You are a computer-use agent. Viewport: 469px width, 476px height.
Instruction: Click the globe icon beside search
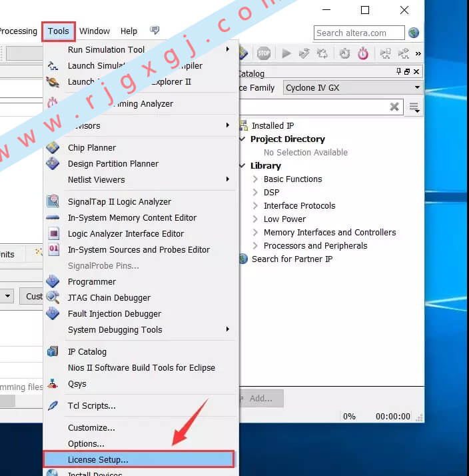click(x=414, y=33)
